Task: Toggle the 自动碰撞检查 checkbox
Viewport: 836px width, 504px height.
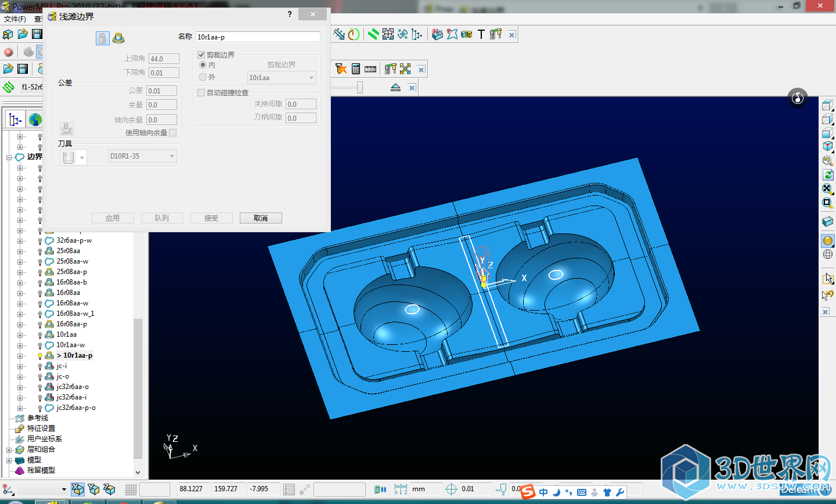Action: point(201,92)
